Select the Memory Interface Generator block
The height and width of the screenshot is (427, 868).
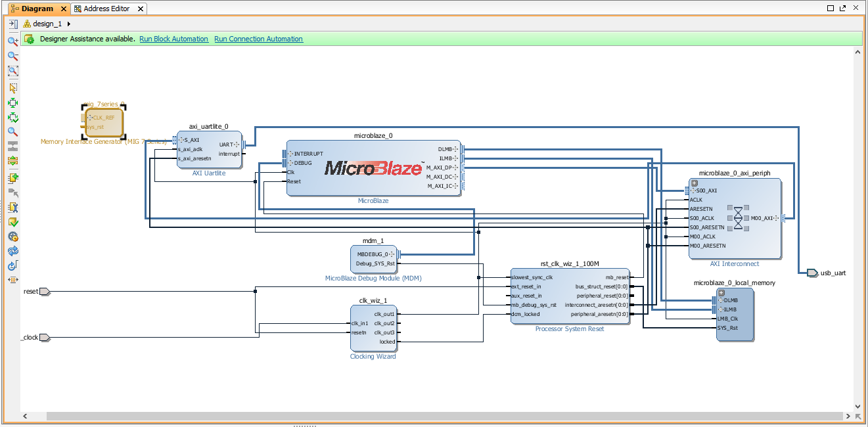104,122
